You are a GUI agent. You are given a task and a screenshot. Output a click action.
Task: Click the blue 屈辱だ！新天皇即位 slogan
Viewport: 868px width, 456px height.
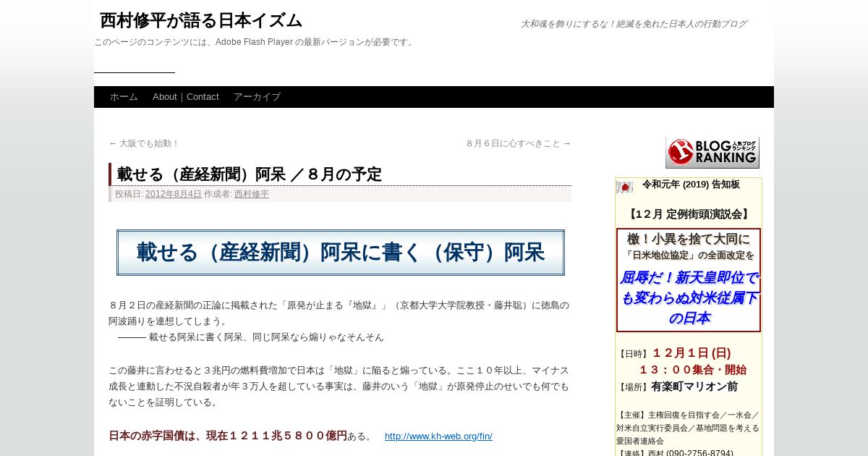point(689,297)
